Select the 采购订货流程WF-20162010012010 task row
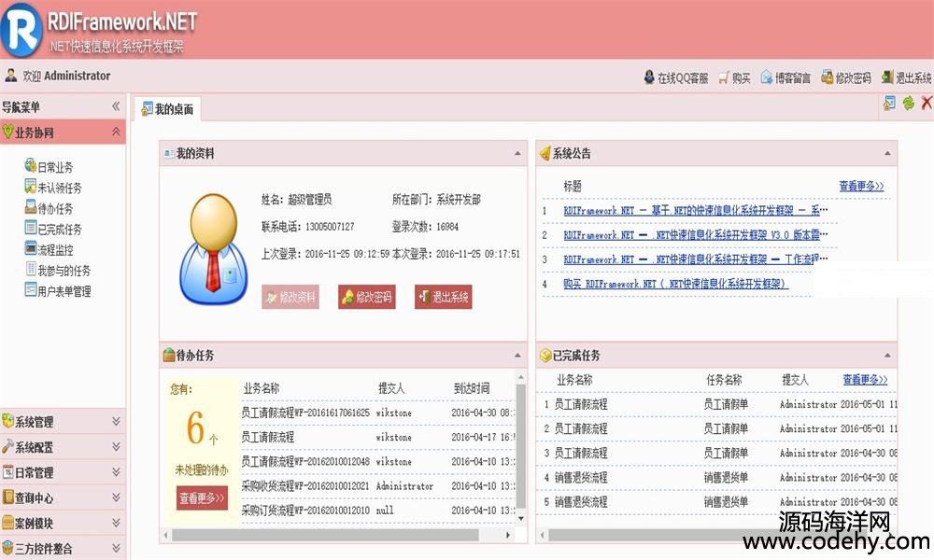This screenshot has height=560, width=934. 377,510
